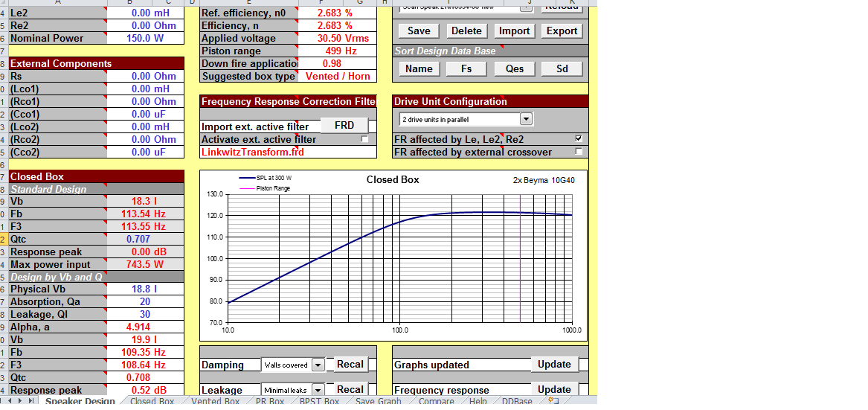This screenshot has height=410, width=868.
Task: Enable Activate ext. active filter checkbox
Action: 364,139
